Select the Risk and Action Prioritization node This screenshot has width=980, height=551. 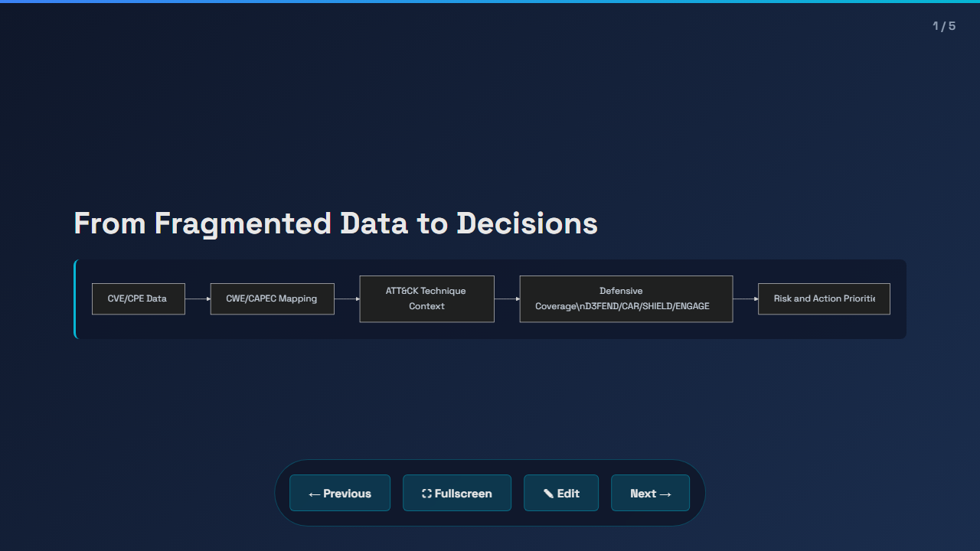[824, 298]
